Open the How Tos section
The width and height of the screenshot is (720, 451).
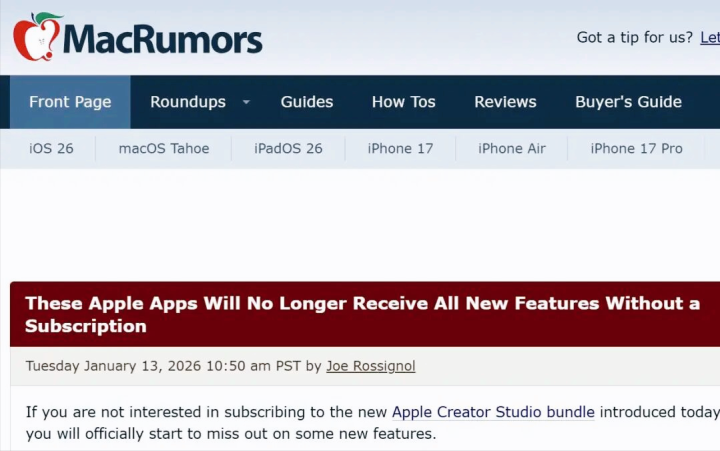click(x=404, y=102)
